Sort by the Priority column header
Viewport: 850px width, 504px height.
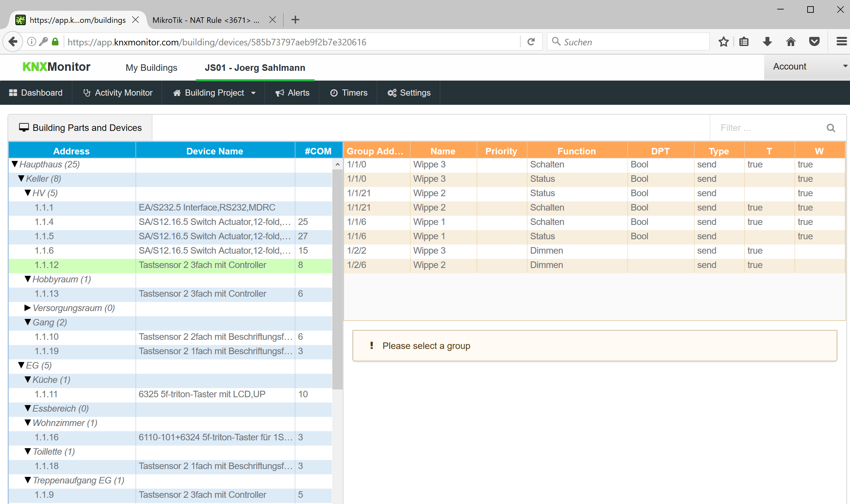[501, 151]
